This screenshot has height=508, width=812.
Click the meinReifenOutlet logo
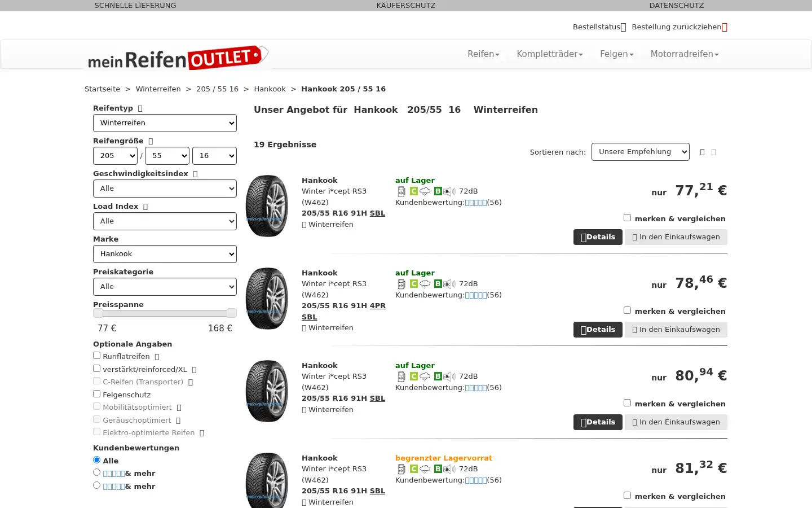click(x=178, y=58)
